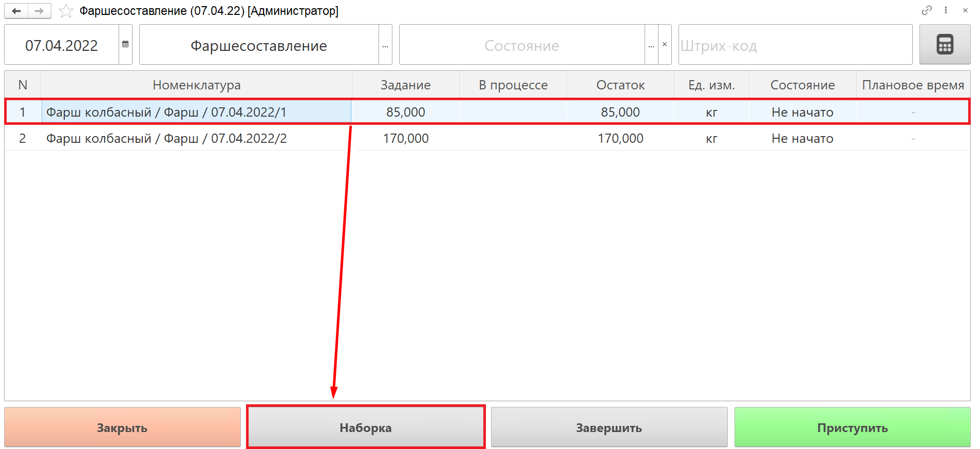
Task: Close the form with the X icon
Action: (965, 10)
